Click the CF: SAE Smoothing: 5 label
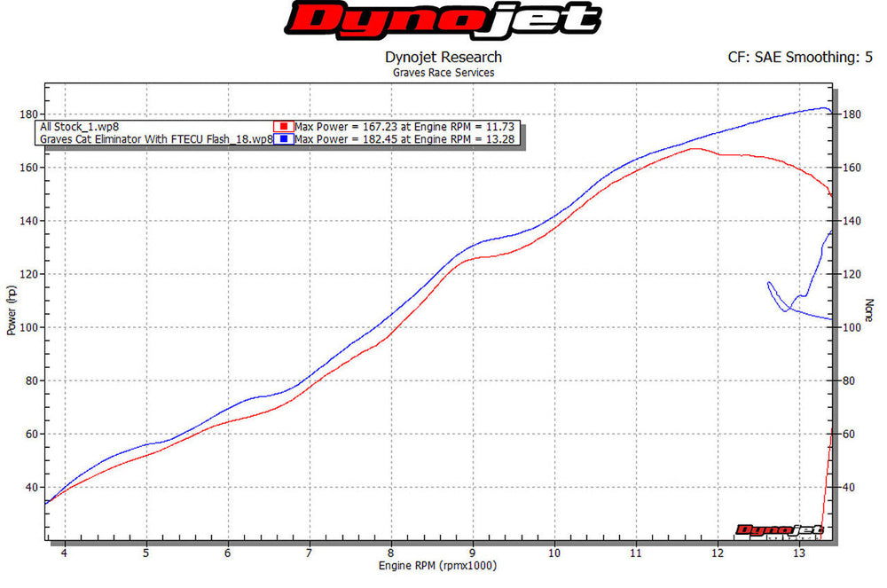Screen dimensions: 887x588 click(800, 58)
